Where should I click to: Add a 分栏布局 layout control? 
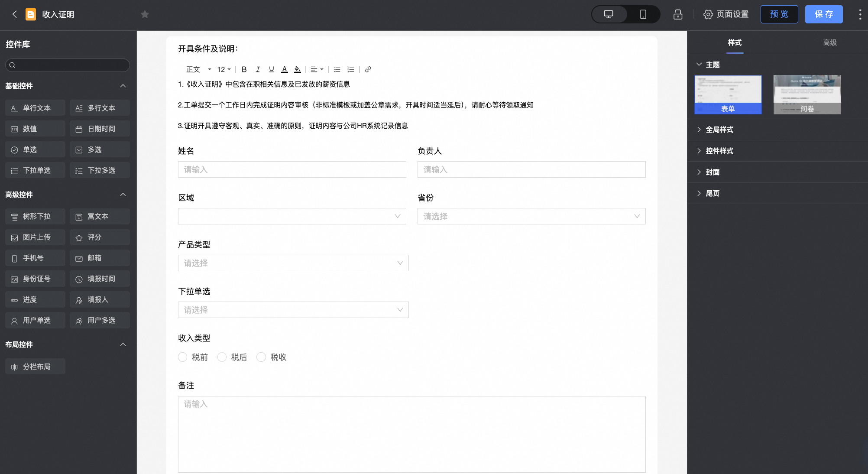35,366
